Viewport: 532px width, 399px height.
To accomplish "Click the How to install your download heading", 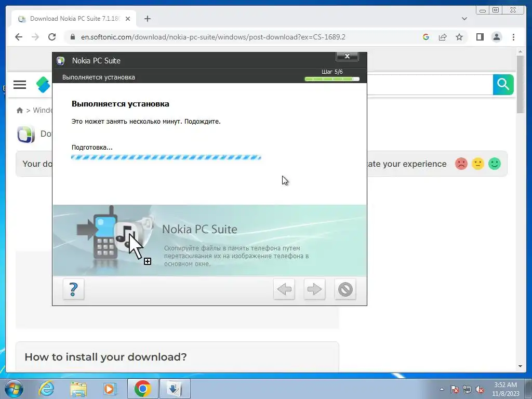I will pyautogui.click(x=105, y=357).
